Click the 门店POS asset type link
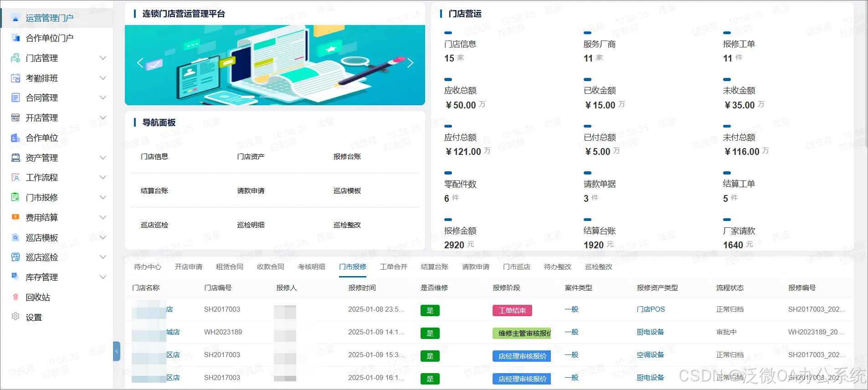The height and width of the screenshot is (390, 868). point(651,309)
